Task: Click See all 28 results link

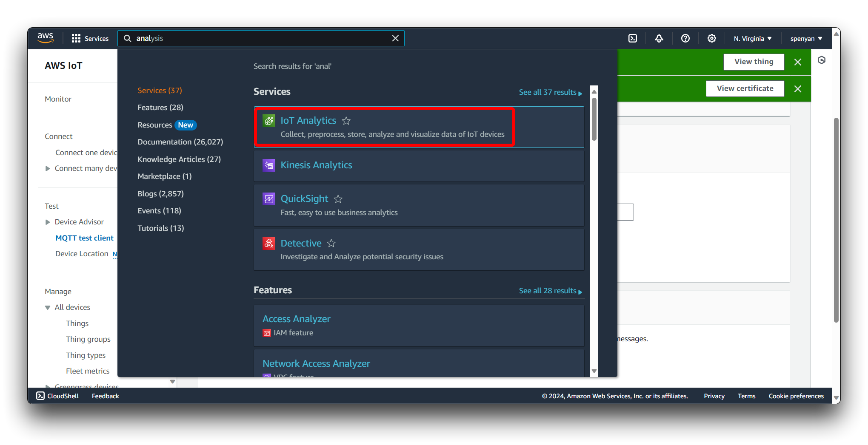Action: (x=550, y=291)
